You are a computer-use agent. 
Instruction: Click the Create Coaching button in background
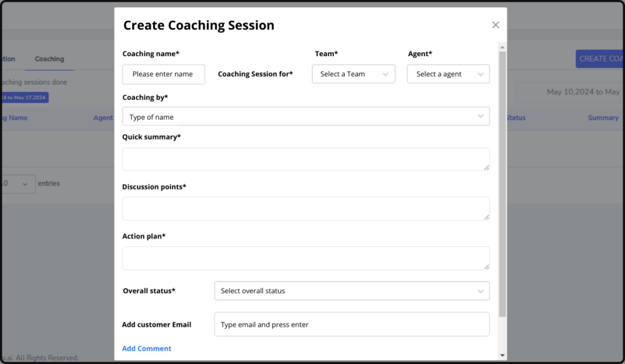click(600, 59)
